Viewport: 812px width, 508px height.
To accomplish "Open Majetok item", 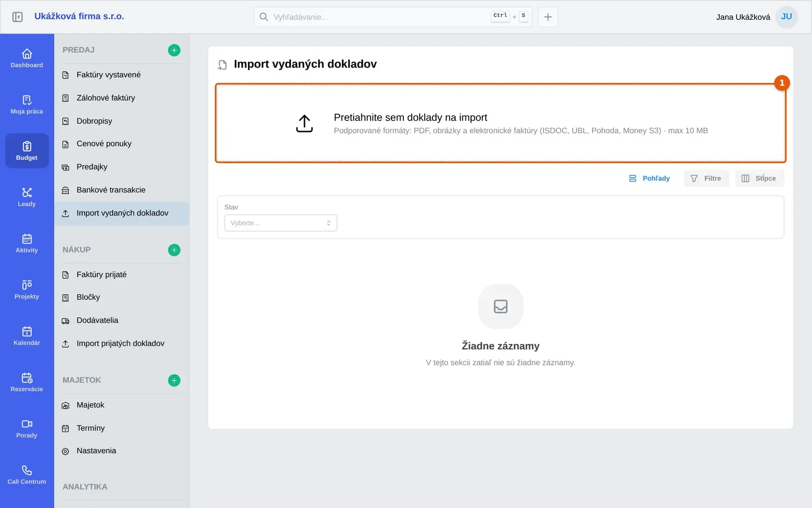I will click(122, 405).
